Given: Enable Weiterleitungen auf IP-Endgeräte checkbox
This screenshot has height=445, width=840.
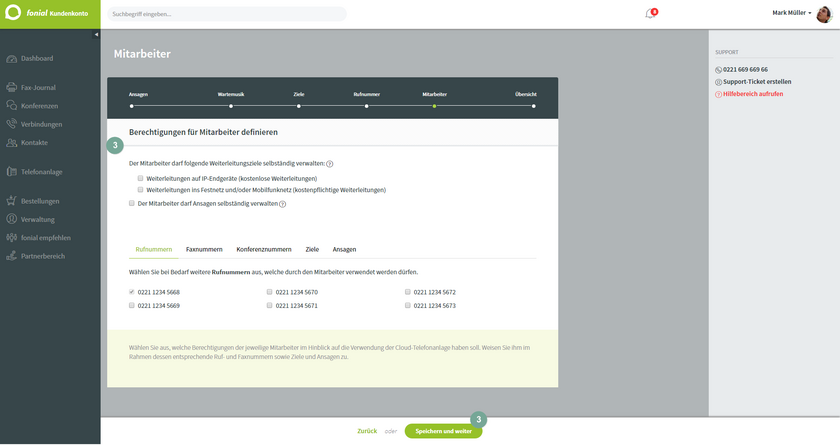Looking at the screenshot, I should pos(141,179).
